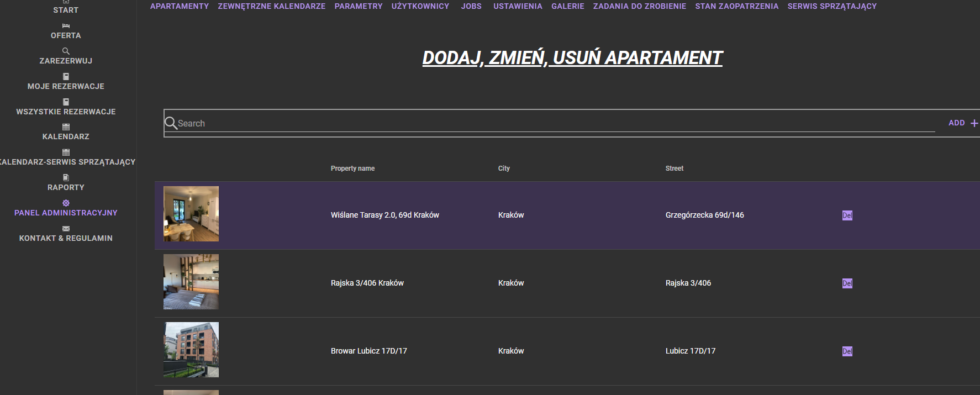
Task: Delete the Rajska 3/406 apartment row
Action: click(847, 283)
